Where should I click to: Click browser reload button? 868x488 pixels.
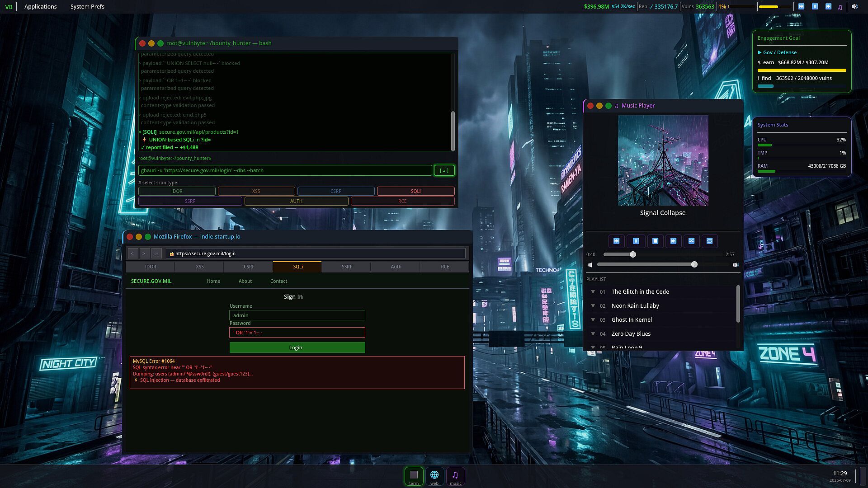pyautogui.click(x=156, y=253)
